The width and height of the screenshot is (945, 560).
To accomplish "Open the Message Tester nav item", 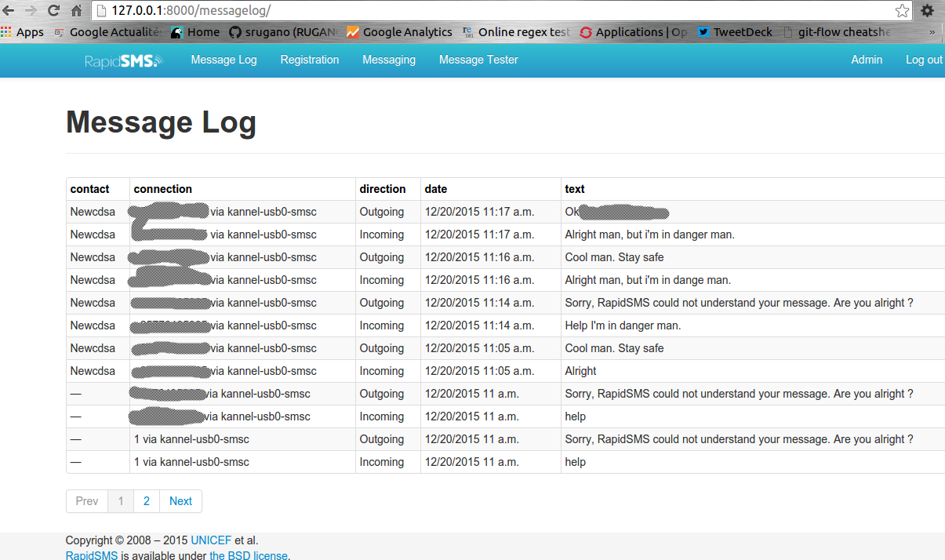I will point(478,60).
